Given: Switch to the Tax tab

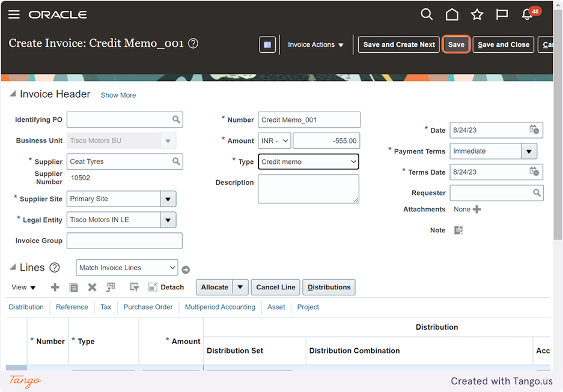Looking at the screenshot, I should pos(106,307).
